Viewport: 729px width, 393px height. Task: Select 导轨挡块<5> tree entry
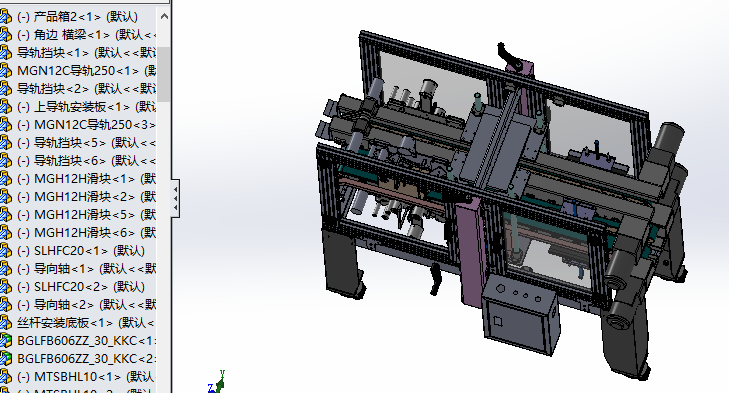[86, 143]
